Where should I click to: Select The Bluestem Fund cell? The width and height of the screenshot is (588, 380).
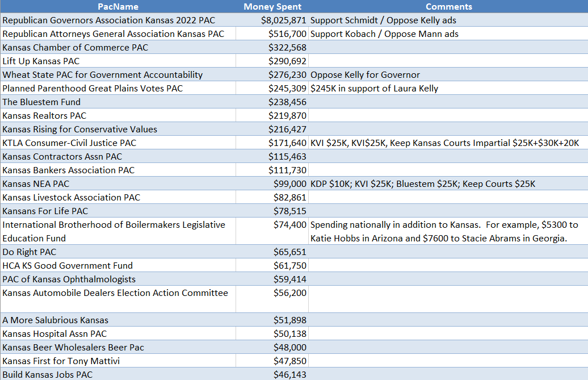(x=117, y=102)
